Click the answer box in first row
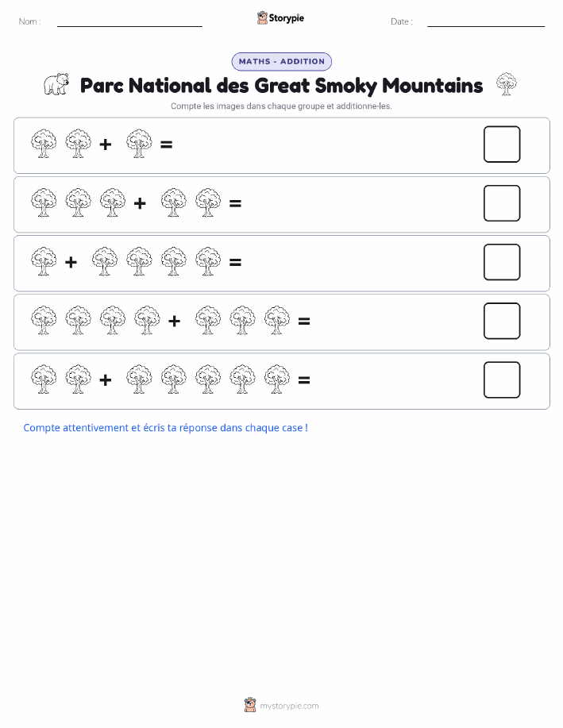This screenshot has width=563, height=728. click(502, 144)
